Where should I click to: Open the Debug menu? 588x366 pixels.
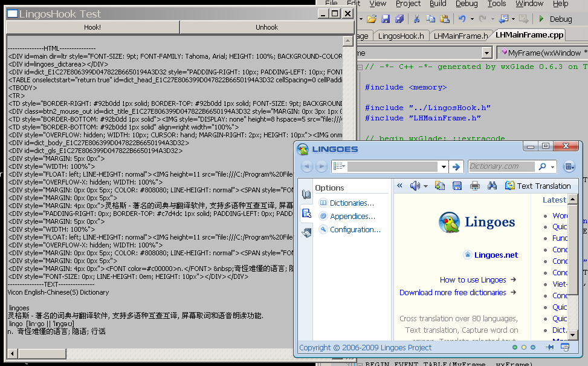(x=467, y=4)
